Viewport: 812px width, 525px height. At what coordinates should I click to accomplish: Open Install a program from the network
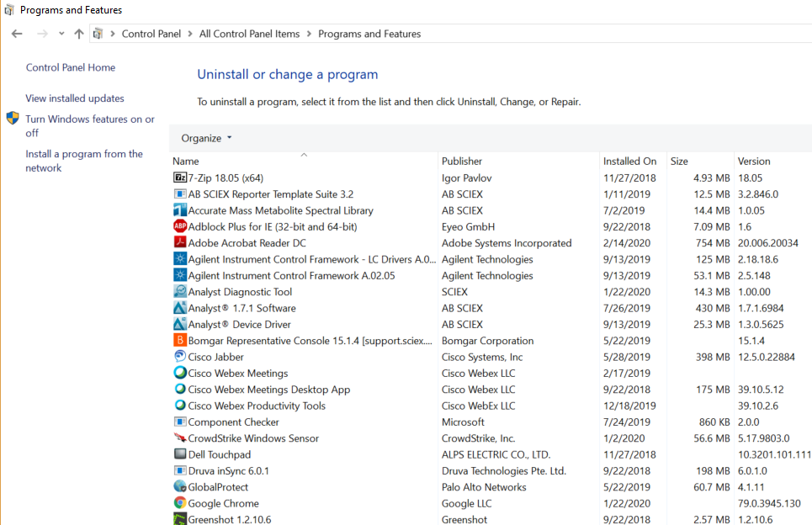click(84, 161)
